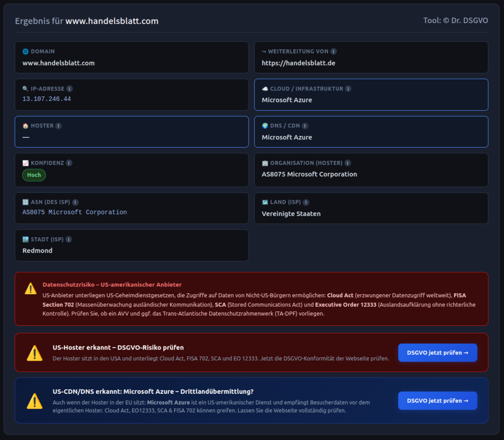
Task: Click info icon next to IP-ADRESSE
Action: coord(69,89)
